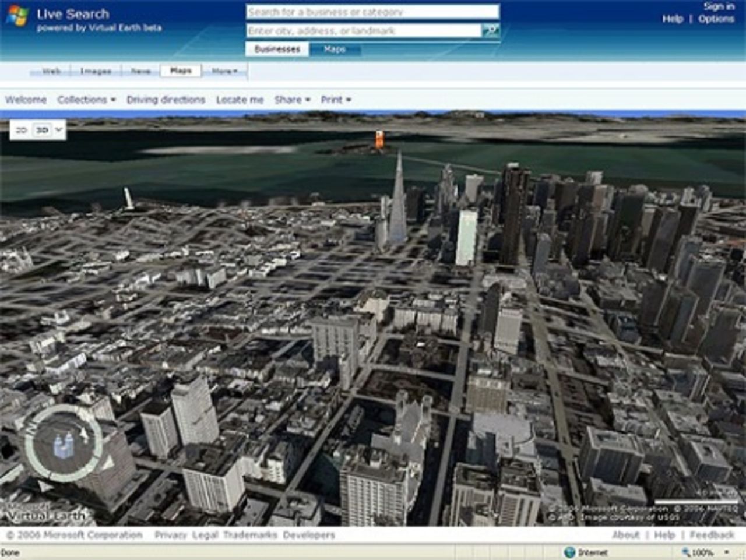The image size is (746, 560).
Task: Open the Share dropdown menu
Action: 291,99
